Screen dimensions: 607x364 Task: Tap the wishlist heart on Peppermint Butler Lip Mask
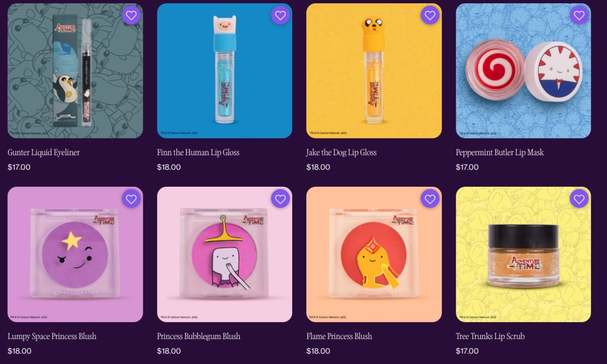[x=579, y=15]
